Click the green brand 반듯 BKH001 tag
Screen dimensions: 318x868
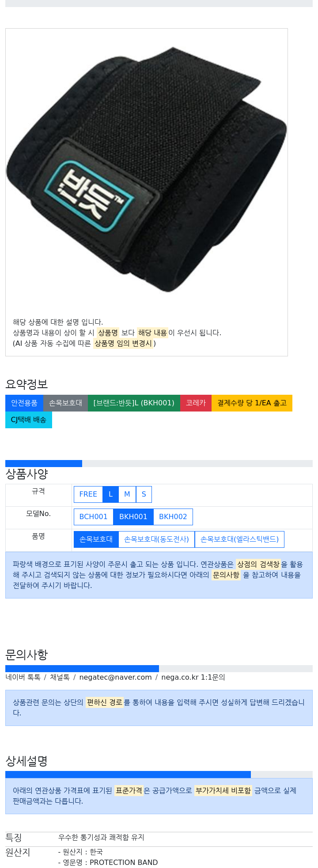pos(134,403)
